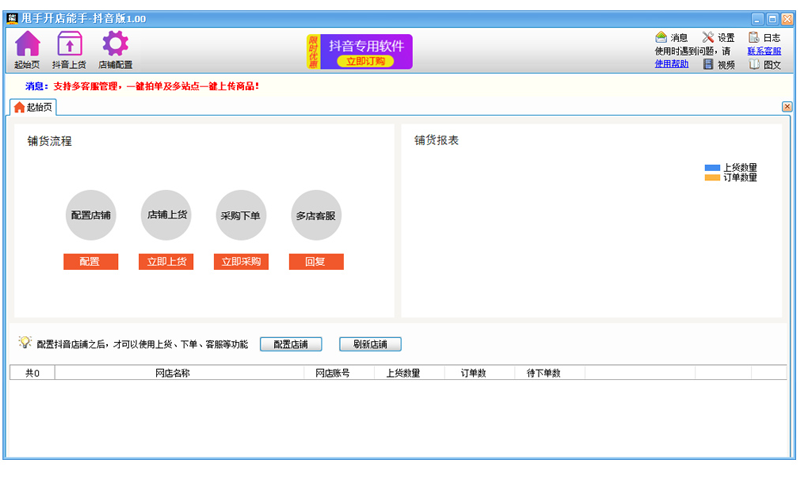Open the 起始页 home toolbar icon
Viewport: 800px width, 482px height.
pyautogui.click(x=27, y=49)
